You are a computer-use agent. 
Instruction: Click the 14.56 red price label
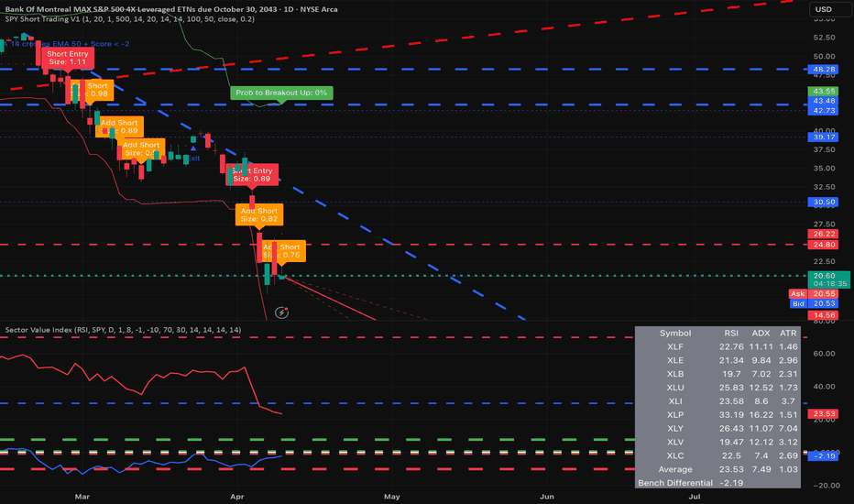(x=824, y=315)
